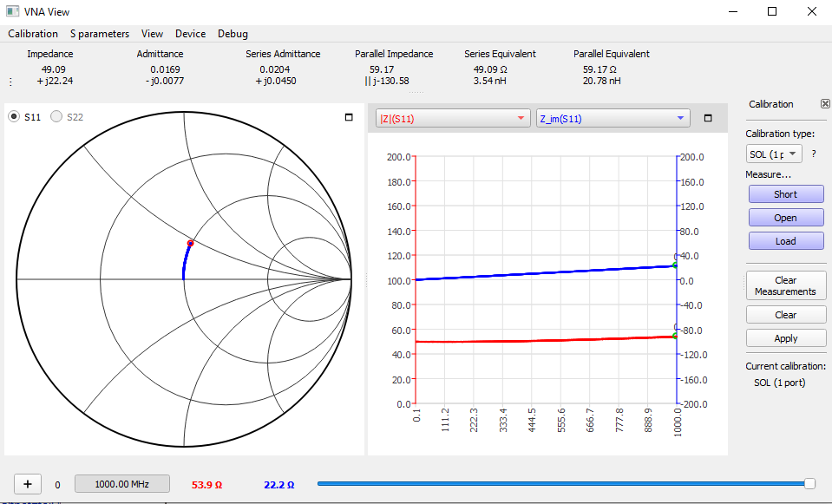
Task: Click the calibration type help question mark
Action: point(814,154)
